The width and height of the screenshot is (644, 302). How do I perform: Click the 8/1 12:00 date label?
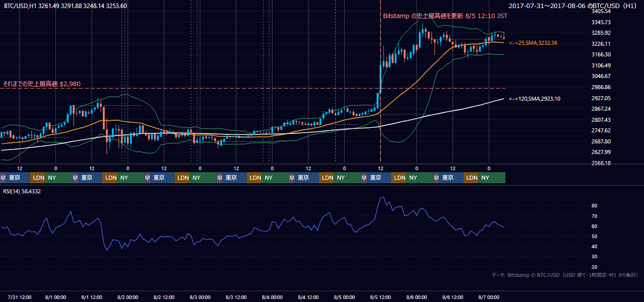click(x=92, y=297)
